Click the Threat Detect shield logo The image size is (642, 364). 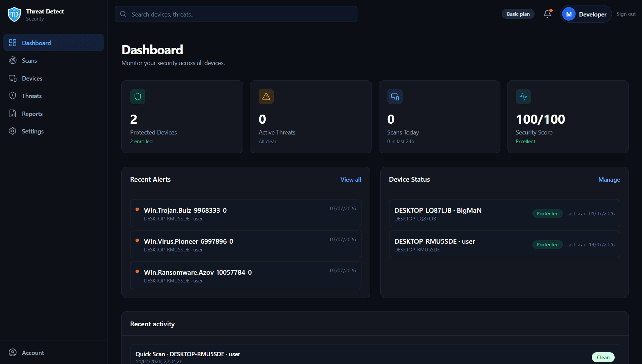pyautogui.click(x=14, y=14)
